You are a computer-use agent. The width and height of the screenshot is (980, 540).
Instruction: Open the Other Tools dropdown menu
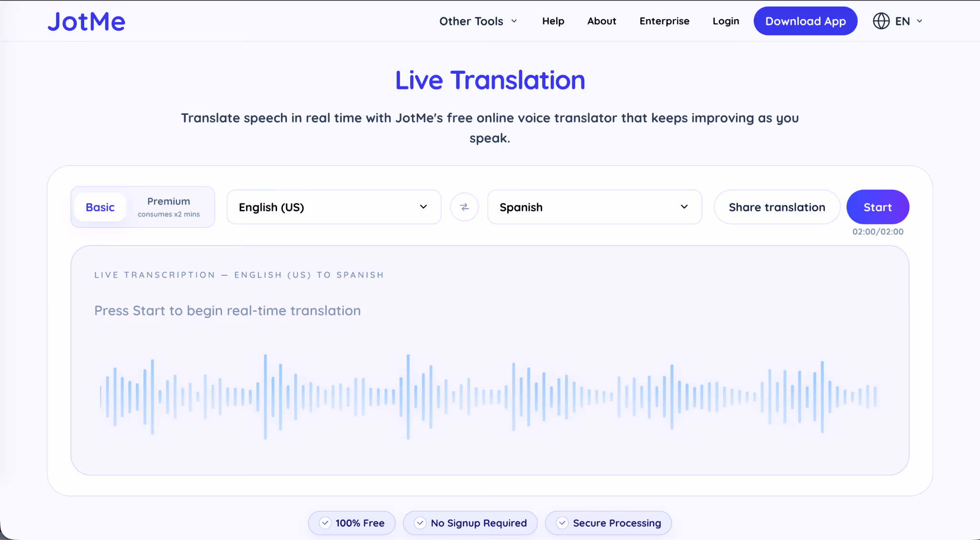pyautogui.click(x=478, y=21)
